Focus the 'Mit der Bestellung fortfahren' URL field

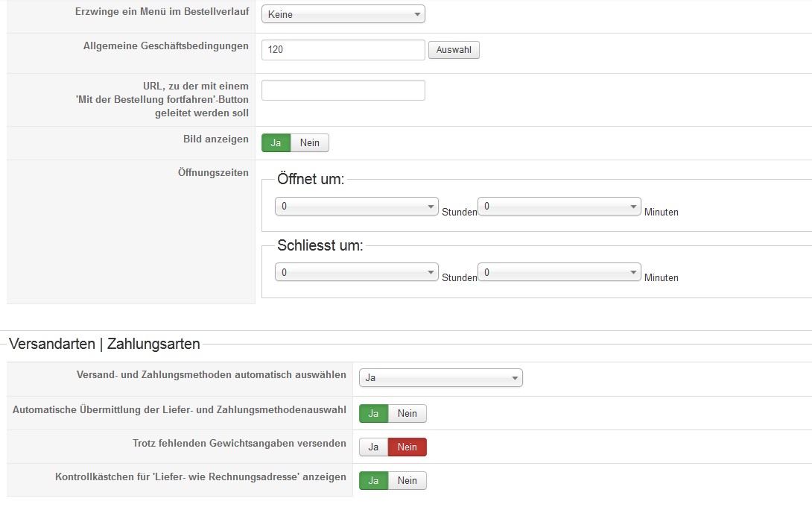[x=343, y=90]
